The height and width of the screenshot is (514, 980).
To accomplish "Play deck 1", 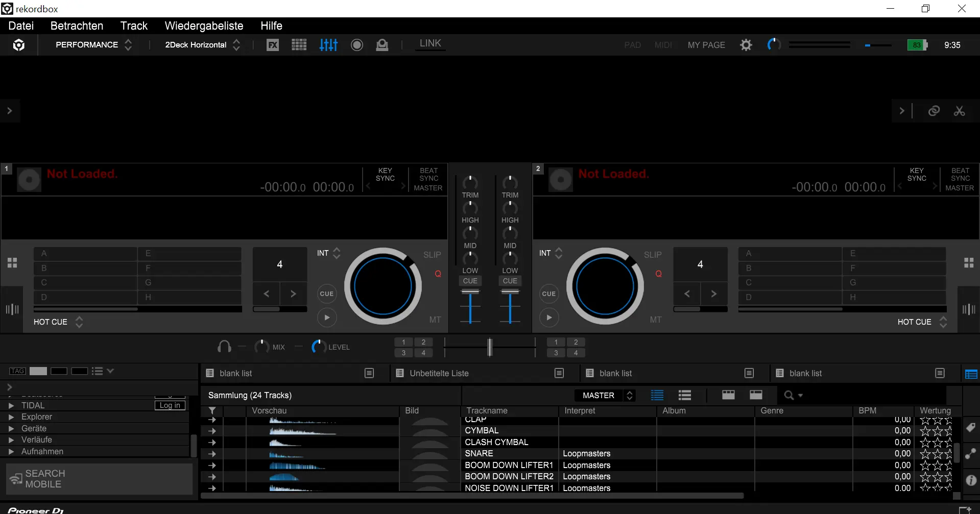I will [327, 317].
